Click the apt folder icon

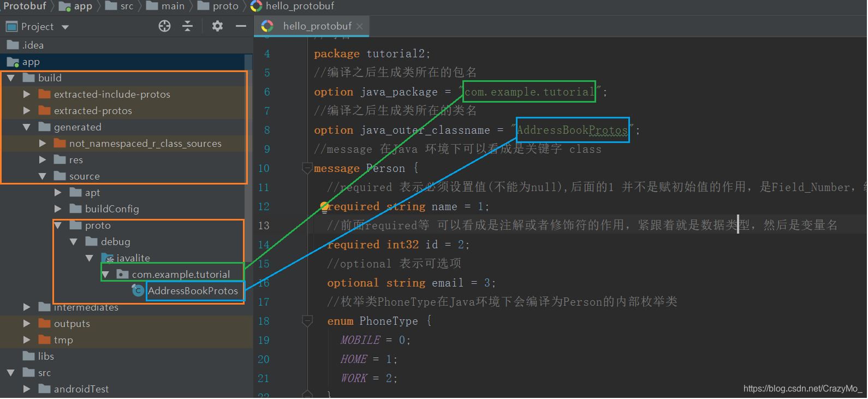76,192
